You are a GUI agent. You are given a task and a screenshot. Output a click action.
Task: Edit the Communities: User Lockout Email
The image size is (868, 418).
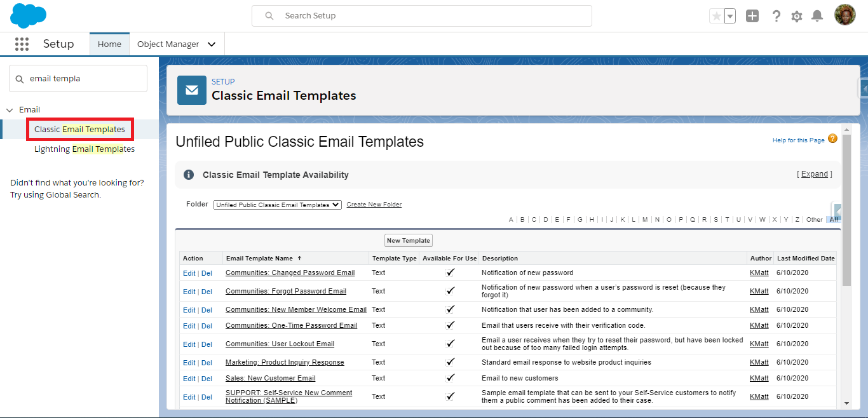pos(189,344)
